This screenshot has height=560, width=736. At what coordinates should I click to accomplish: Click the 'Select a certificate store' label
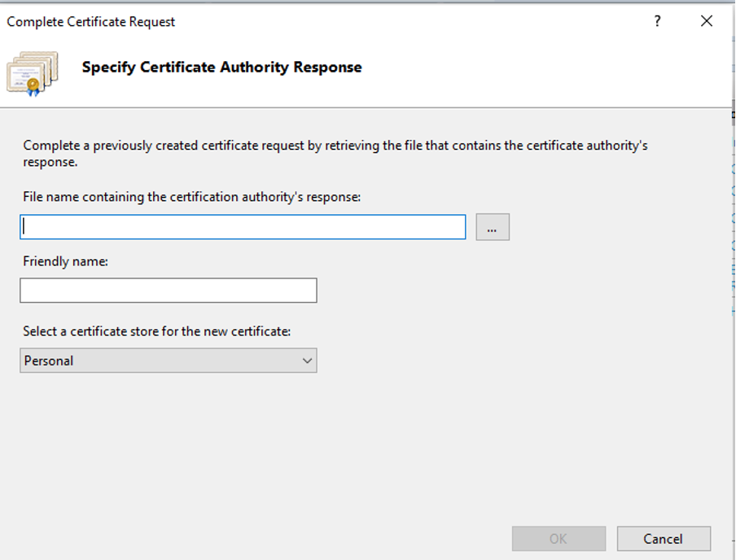point(157,331)
